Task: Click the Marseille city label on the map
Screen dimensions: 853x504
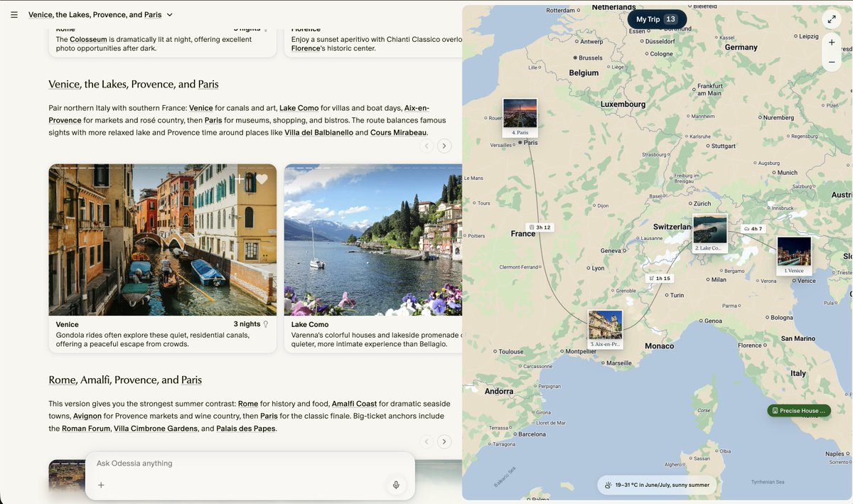Action: coord(619,363)
